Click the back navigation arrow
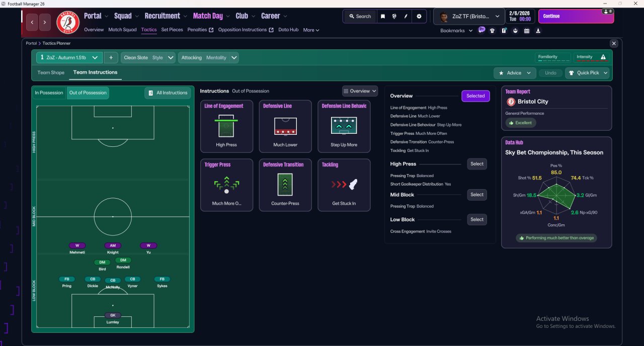644x346 pixels. [x=33, y=22]
